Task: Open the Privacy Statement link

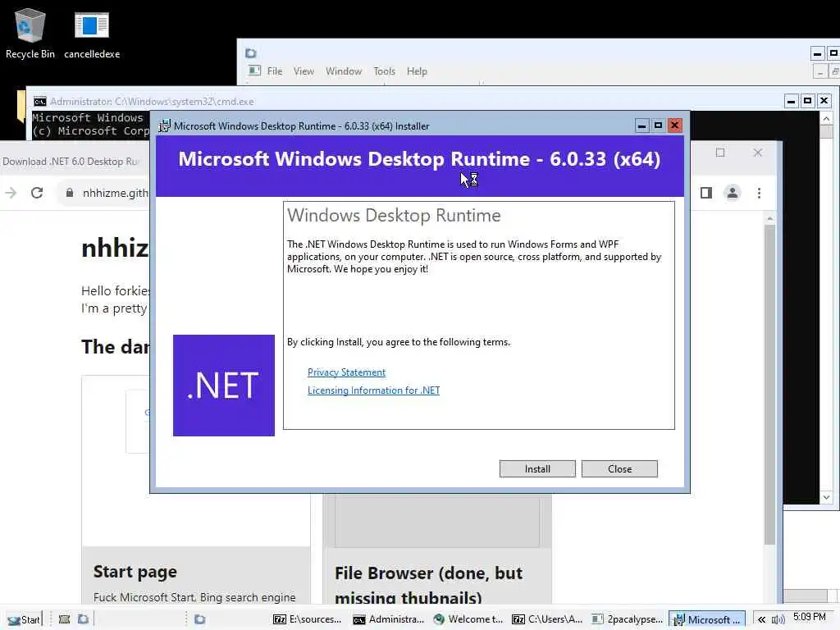Action: click(x=346, y=372)
